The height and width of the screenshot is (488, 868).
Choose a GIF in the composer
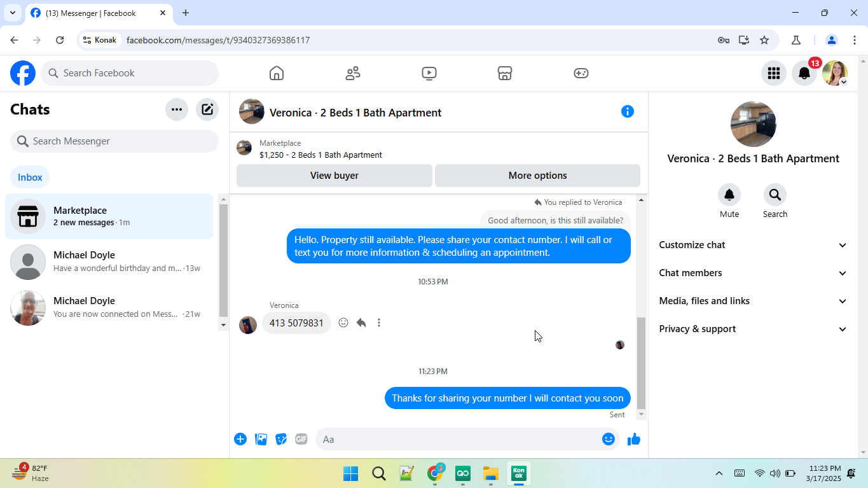click(x=301, y=439)
